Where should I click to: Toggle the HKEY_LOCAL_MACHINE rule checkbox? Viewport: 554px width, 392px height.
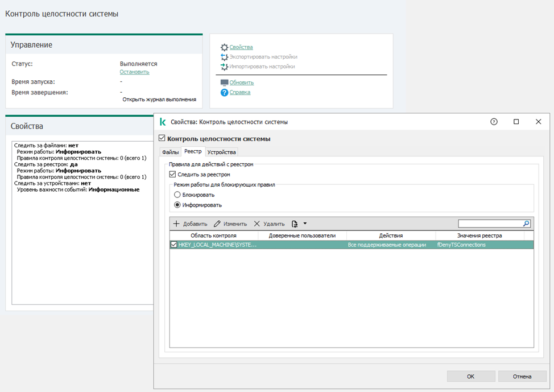pyautogui.click(x=174, y=245)
